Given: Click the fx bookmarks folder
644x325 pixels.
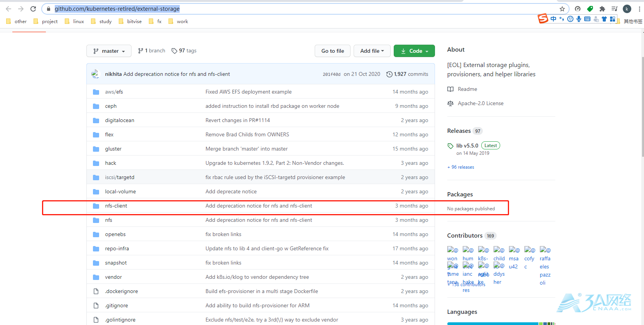Looking at the screenshot, I should pyautogui.click(x=155, y=22).
